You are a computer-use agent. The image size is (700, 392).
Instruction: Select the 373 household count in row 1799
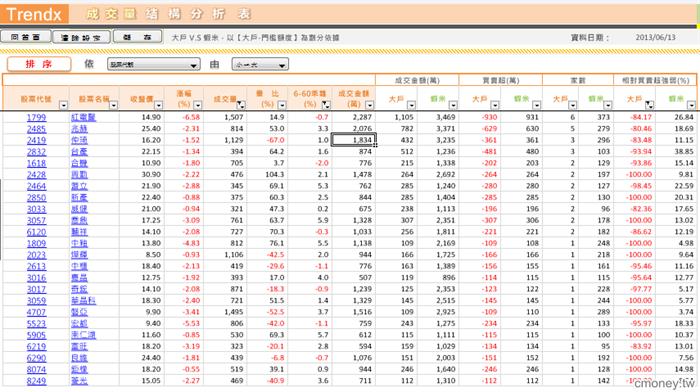(x=604, y=117)
